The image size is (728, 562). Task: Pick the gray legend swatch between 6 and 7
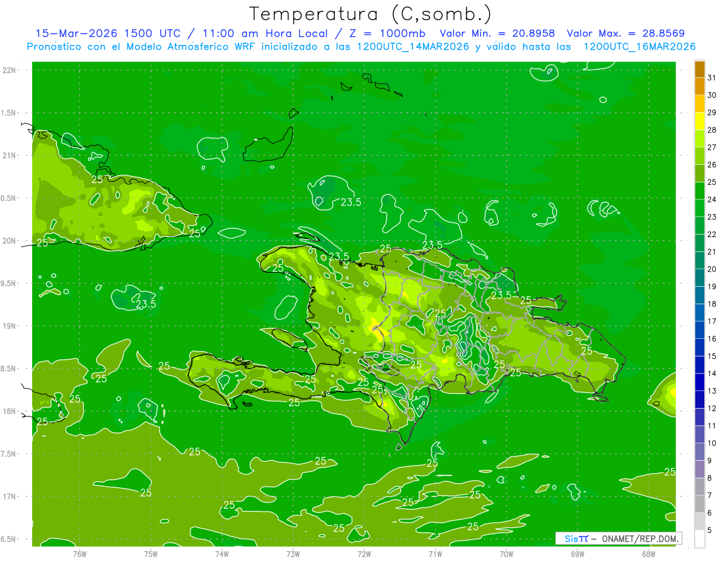coord(699,504)
